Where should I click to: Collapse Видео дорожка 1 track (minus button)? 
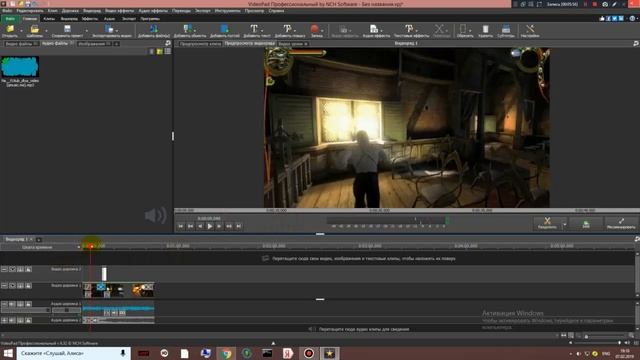(4, 286)
